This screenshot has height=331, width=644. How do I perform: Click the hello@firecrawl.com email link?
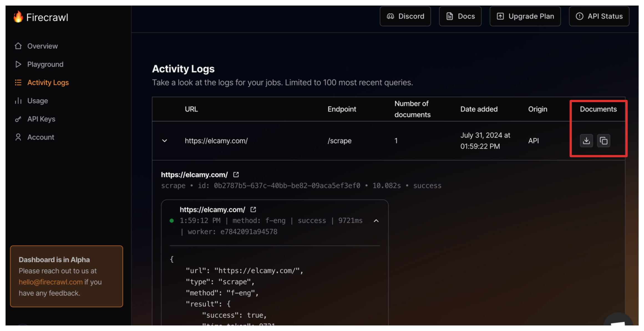50,282
